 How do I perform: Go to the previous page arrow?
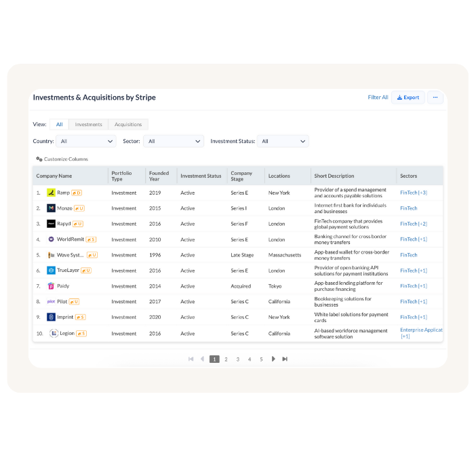point(202,359)
